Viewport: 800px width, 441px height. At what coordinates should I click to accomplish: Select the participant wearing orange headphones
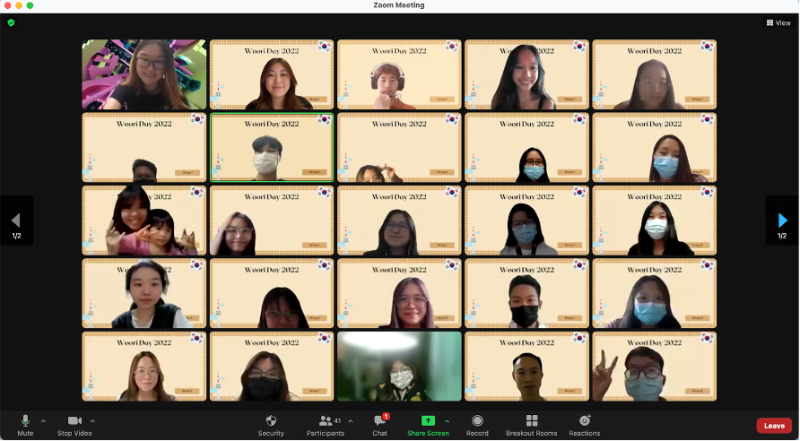(x=399, y=75)
